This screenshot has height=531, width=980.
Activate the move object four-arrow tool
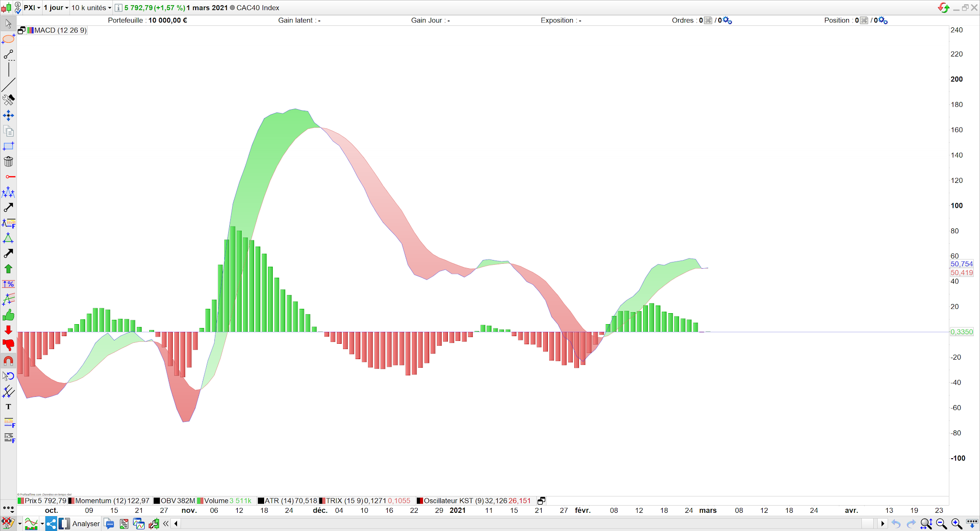tap(8, 115)
